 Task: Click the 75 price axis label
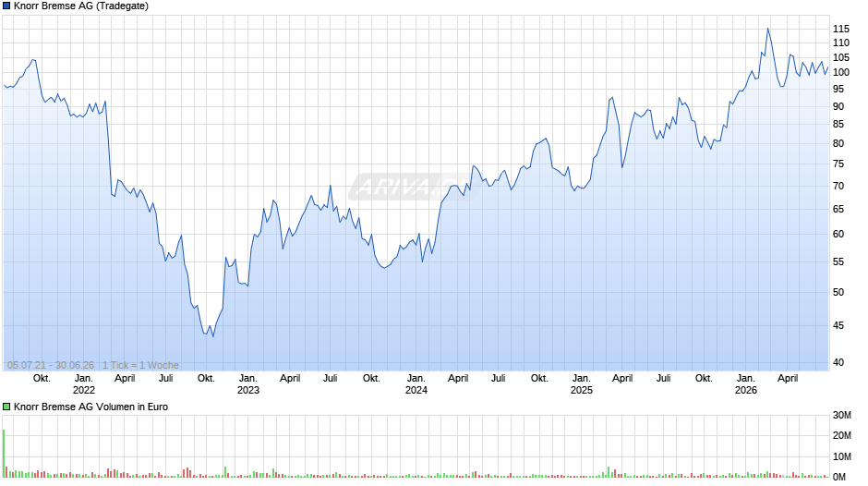838,164
